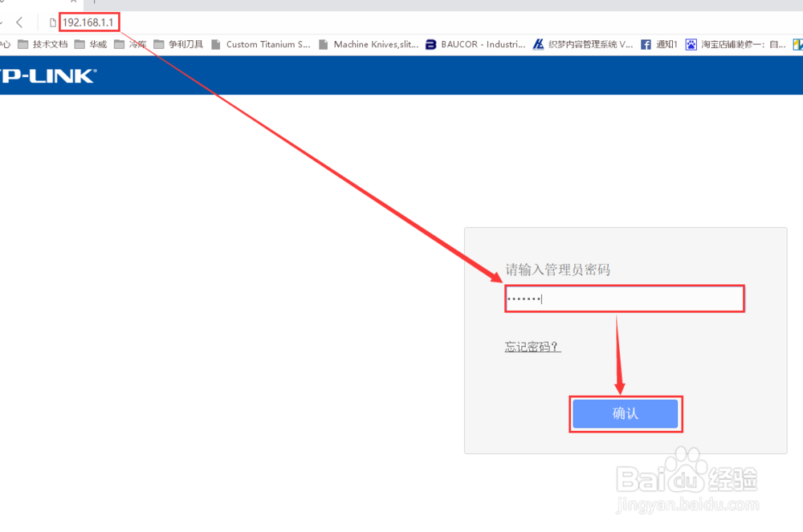Open the tab list dropdown chevron

pyautogui.click(x=3, y=22)
